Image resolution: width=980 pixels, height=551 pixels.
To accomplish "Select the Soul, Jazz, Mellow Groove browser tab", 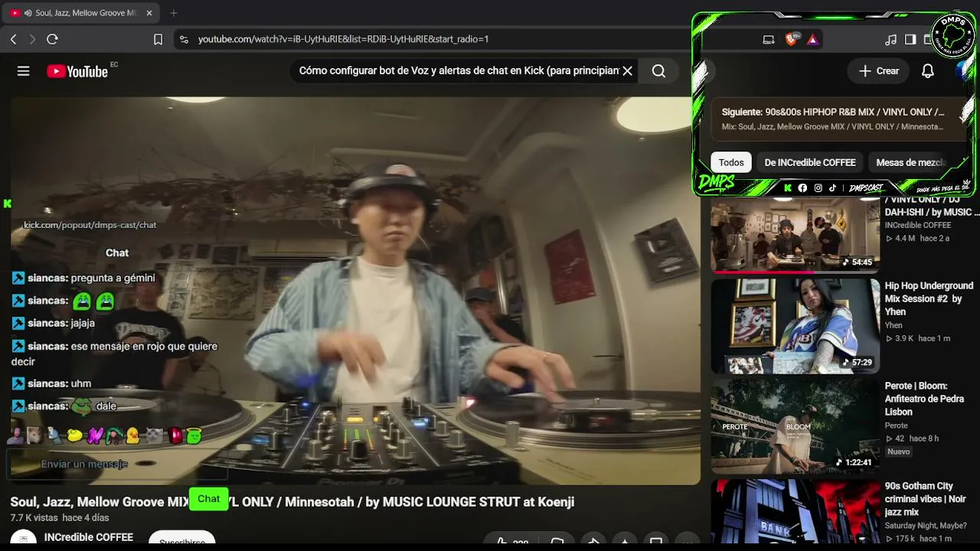I will pyautogui.click(x=83, y=13).
